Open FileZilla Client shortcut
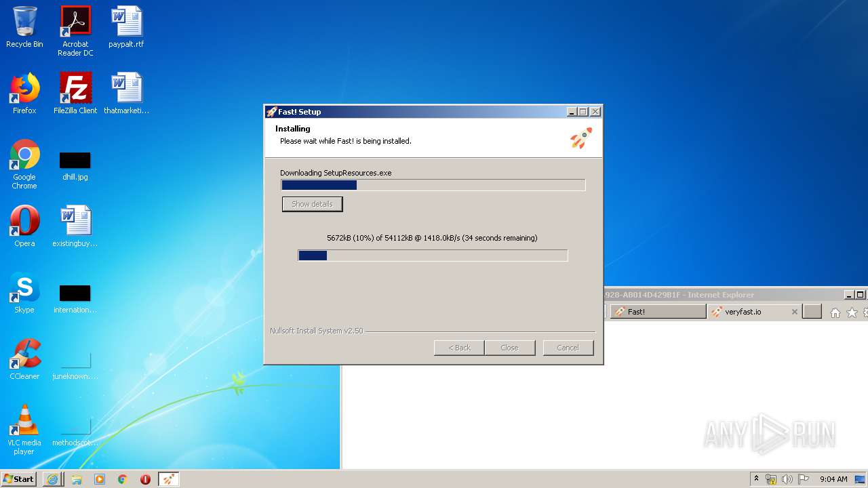This screenshot has width=868, height=488. (75, 94)
